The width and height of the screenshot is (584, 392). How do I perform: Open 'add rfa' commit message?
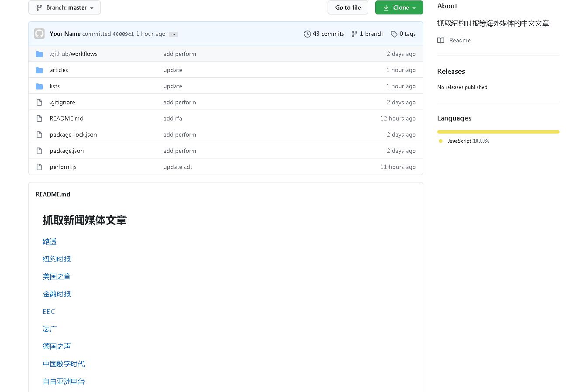click(x=173, y=118)
